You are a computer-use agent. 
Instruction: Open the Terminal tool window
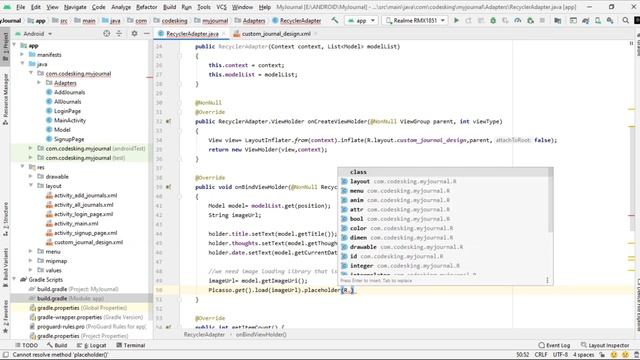[x=131, y=345]
